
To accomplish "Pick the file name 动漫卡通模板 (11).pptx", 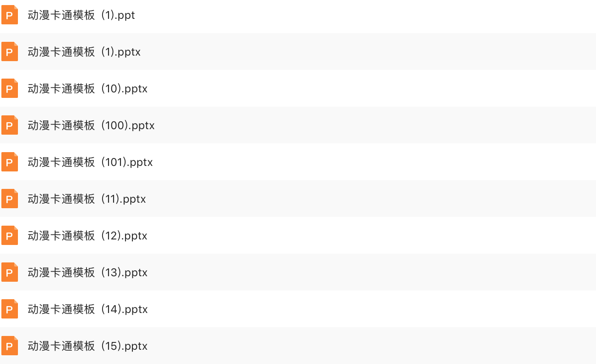I will [x=87, y=199].
